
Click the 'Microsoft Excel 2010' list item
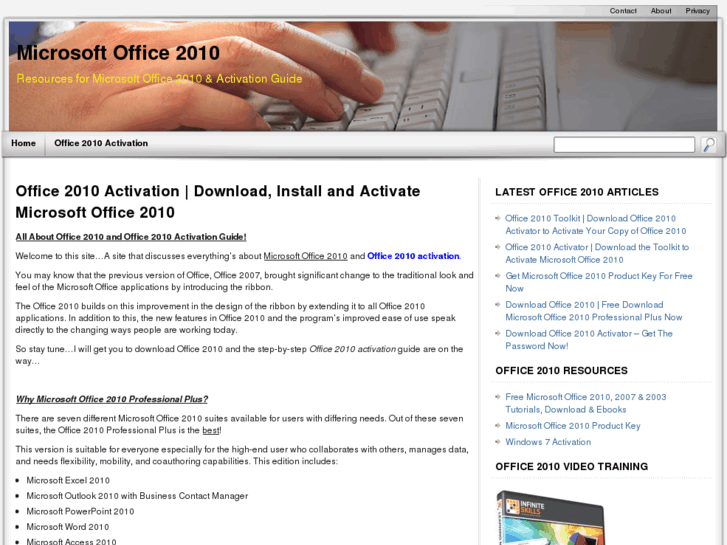(x=68, y=481)
